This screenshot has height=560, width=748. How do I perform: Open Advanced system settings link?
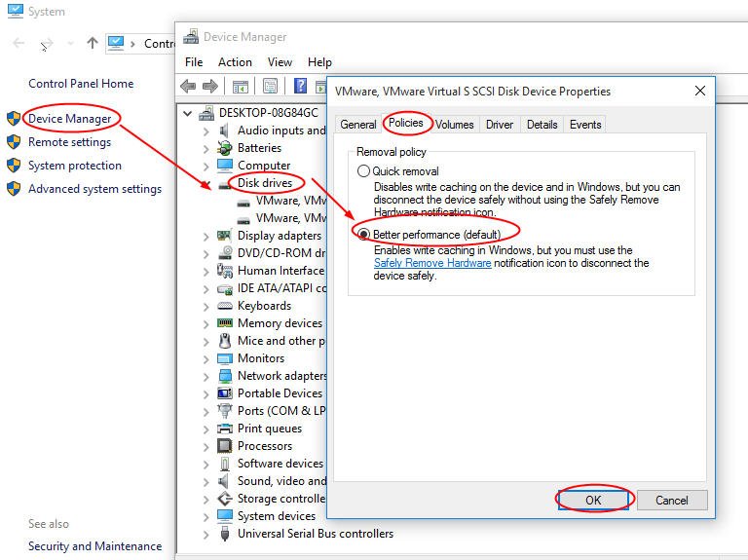[94, 189]
